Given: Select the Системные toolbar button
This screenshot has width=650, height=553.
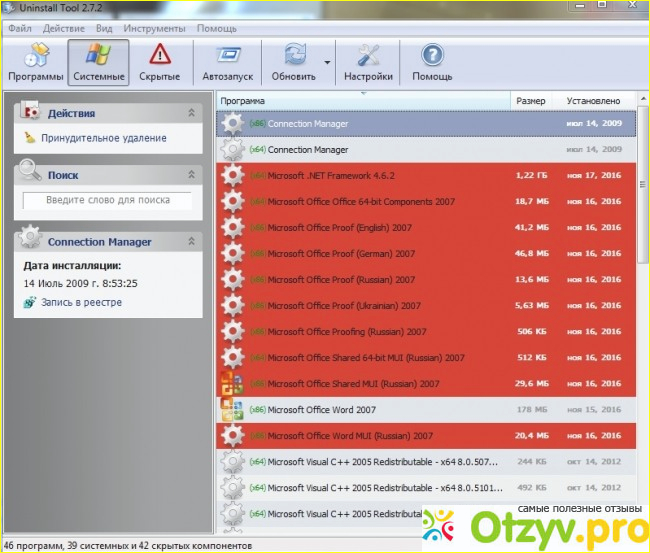Looking at the screenshot, I should pos(99,62).
